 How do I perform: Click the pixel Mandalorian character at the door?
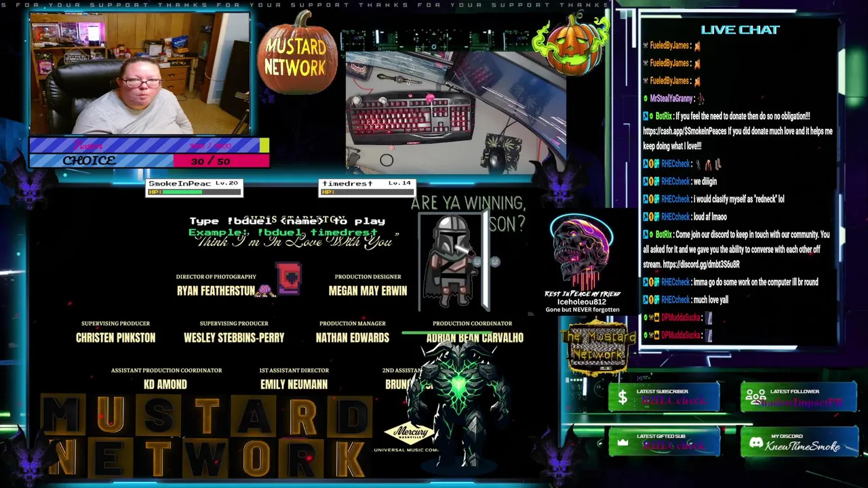click(450, 261)
